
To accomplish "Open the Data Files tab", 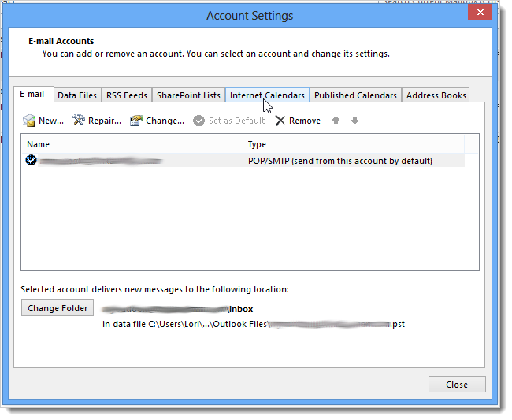I will click(x=77, y=95).
